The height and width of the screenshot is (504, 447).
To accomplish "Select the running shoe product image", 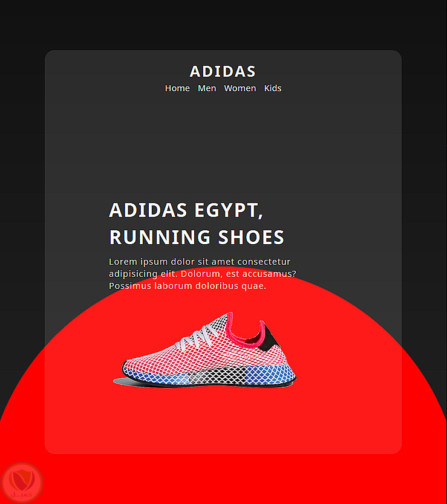I will click(204, 350).
